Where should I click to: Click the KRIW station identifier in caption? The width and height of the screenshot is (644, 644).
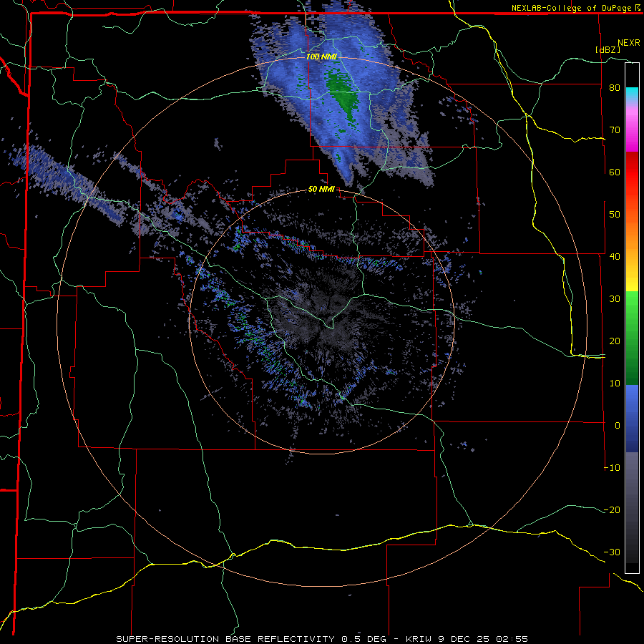pos(418,639)
